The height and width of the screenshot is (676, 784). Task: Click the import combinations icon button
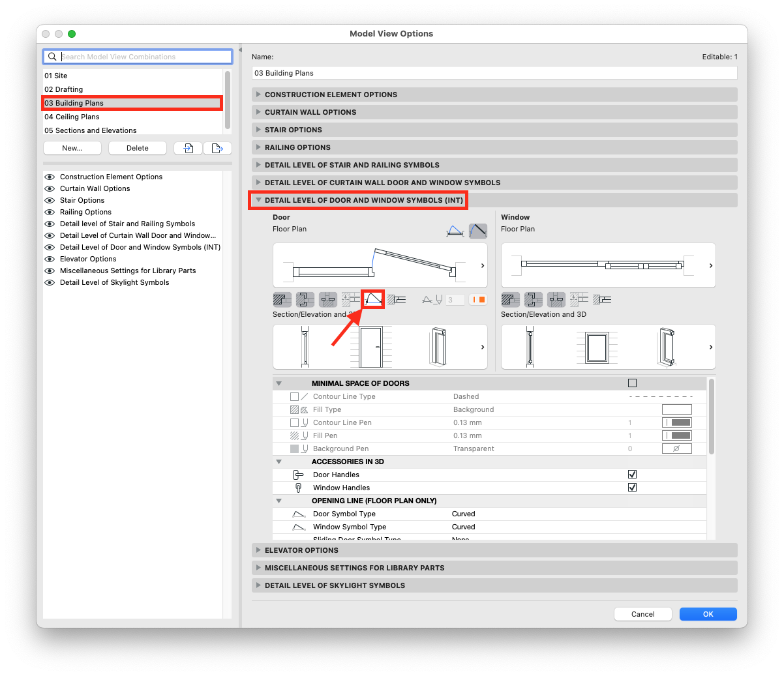pos(188,148)
